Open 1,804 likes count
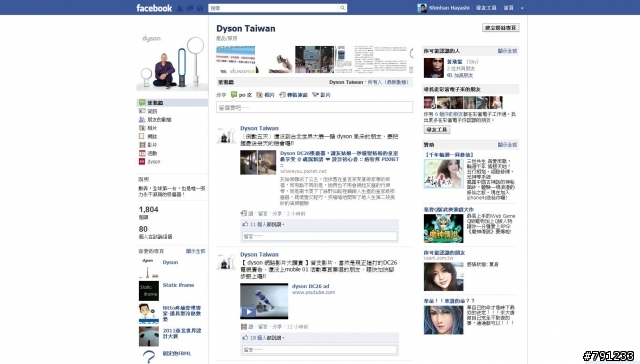This screenshot has width=640, height=364. click(x=149, y=209)
